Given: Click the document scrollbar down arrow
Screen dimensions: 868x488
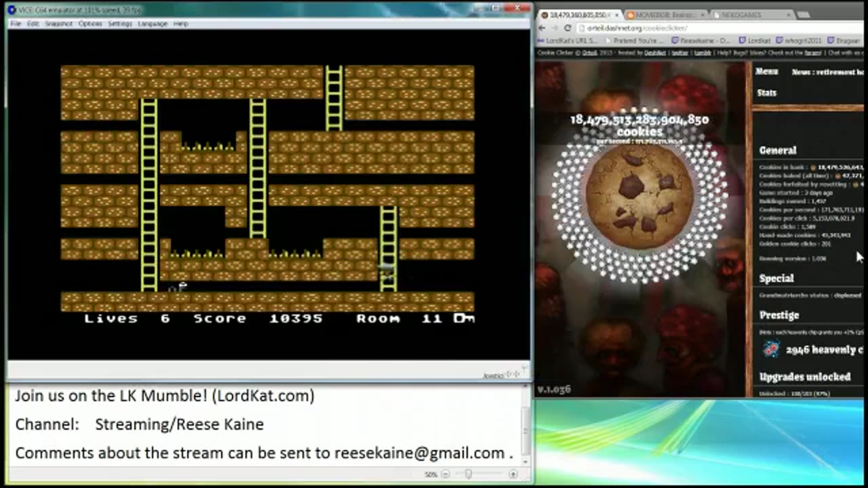Looking at the screenshot, I should [x=526, y=462].
